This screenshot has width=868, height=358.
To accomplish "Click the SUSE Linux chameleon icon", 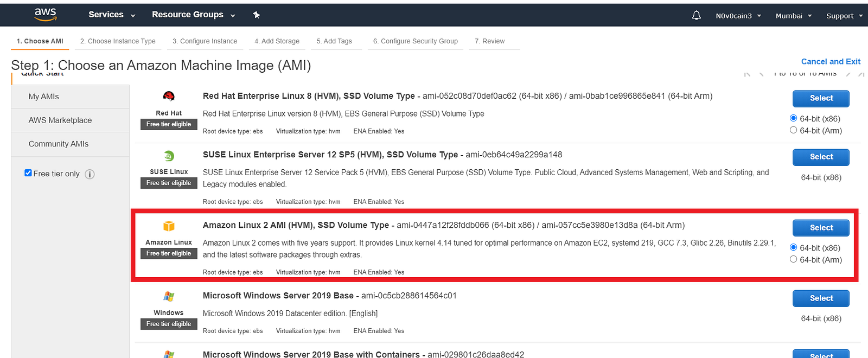I will pos(169,156).
